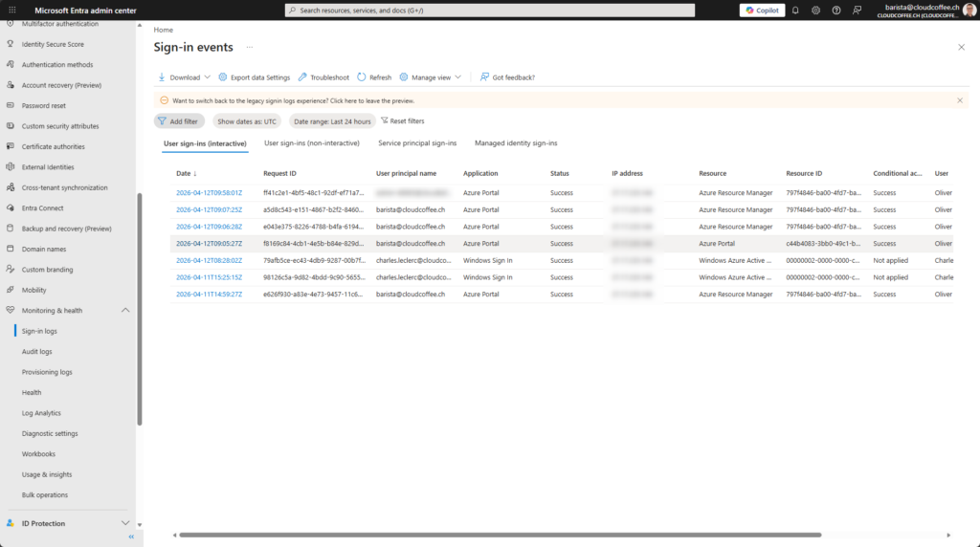The image size is (980, 547).
Task: Click the Home breadcrumb link
Action: point(163,30)
